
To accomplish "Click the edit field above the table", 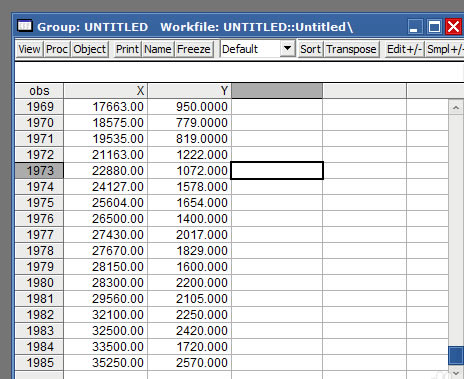I will coord(239,72).
